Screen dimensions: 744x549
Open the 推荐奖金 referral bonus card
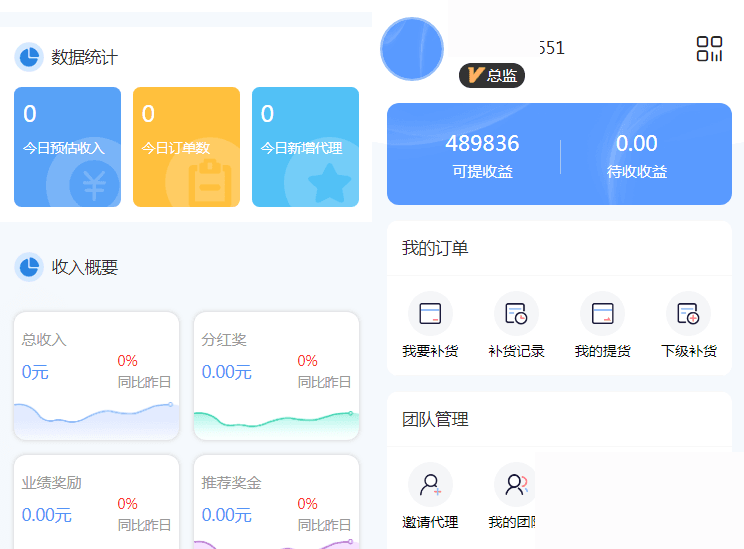tap(276, 502)
